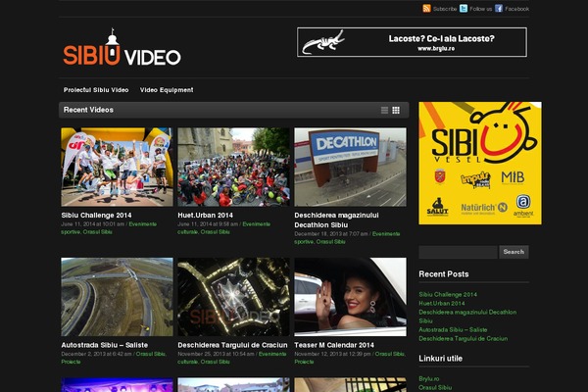The height and width of the screenshot is (392, 588).
Task: Switch to grid view layout icon
Action: [x=396, y=110]
